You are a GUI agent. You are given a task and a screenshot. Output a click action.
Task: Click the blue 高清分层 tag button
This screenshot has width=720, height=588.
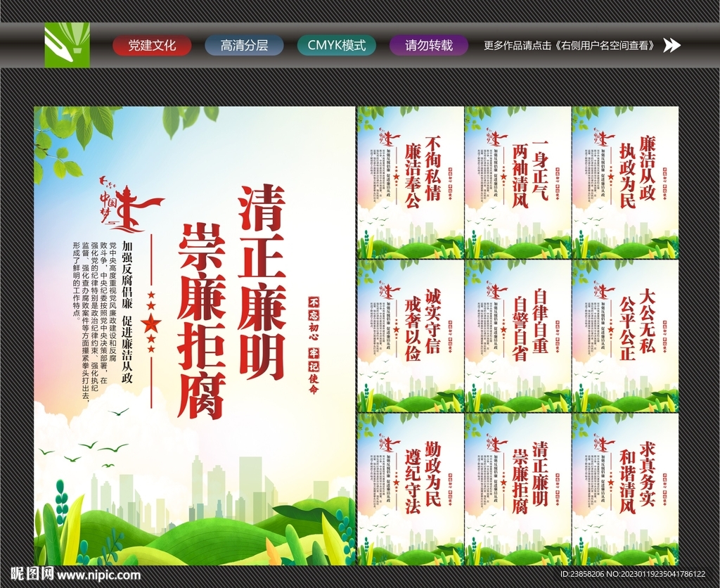pyautogui.click(x=244, y=45)
